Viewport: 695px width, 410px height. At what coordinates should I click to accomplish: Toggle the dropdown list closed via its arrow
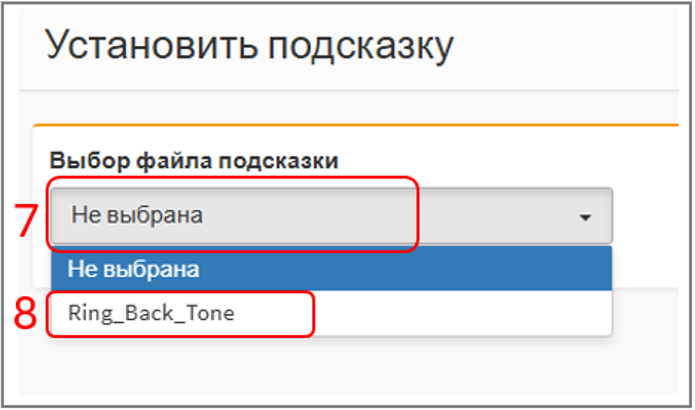pos(585,216)
